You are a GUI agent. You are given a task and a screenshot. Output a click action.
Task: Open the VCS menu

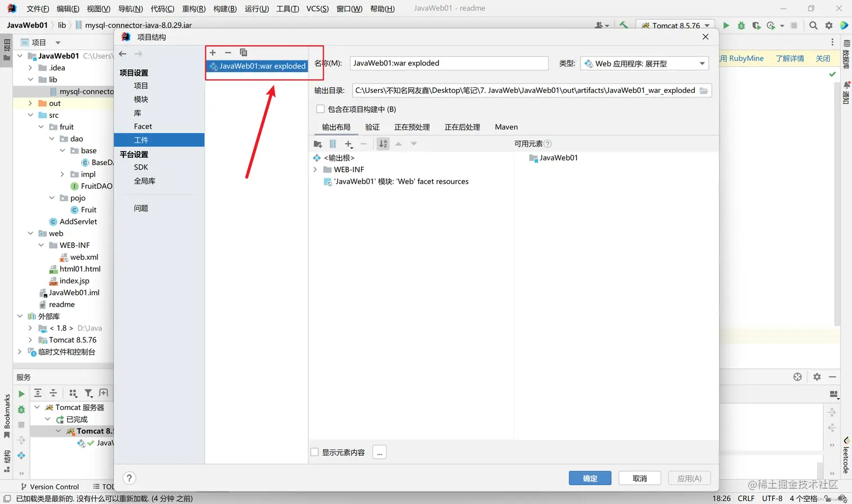317,8
